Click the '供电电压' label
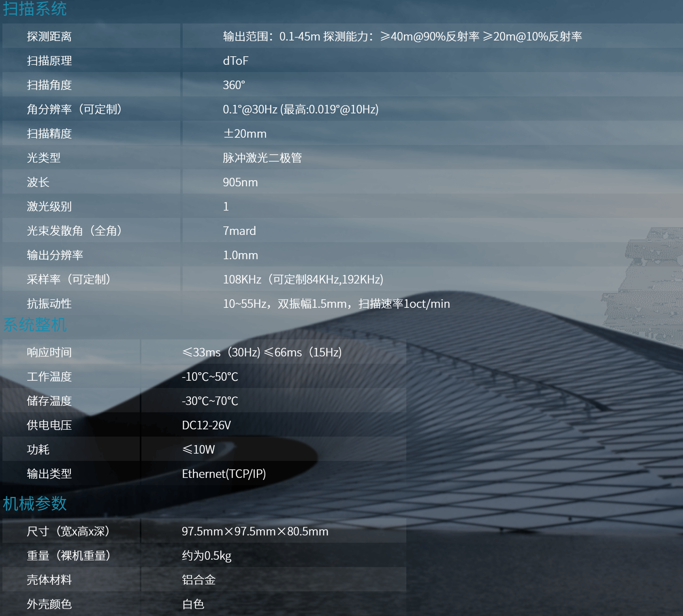 point(49,425)
